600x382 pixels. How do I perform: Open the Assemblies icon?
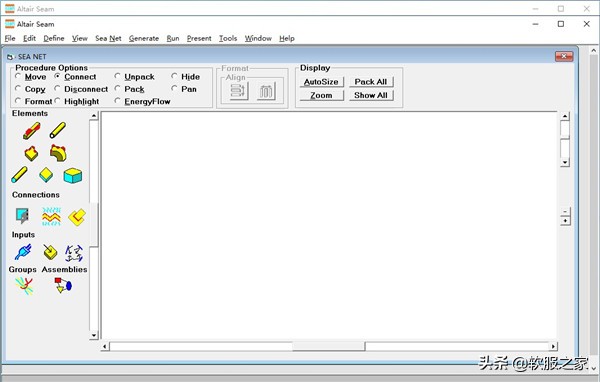point(63,286)
